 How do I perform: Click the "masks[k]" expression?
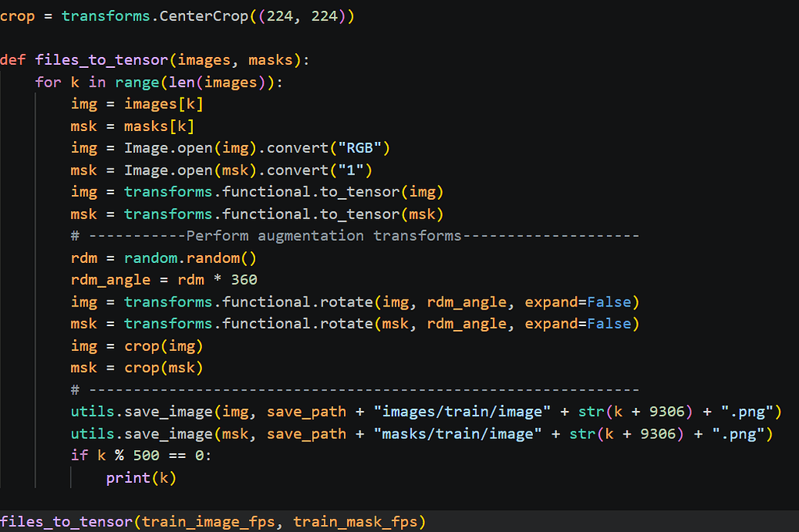coord(159,126)
